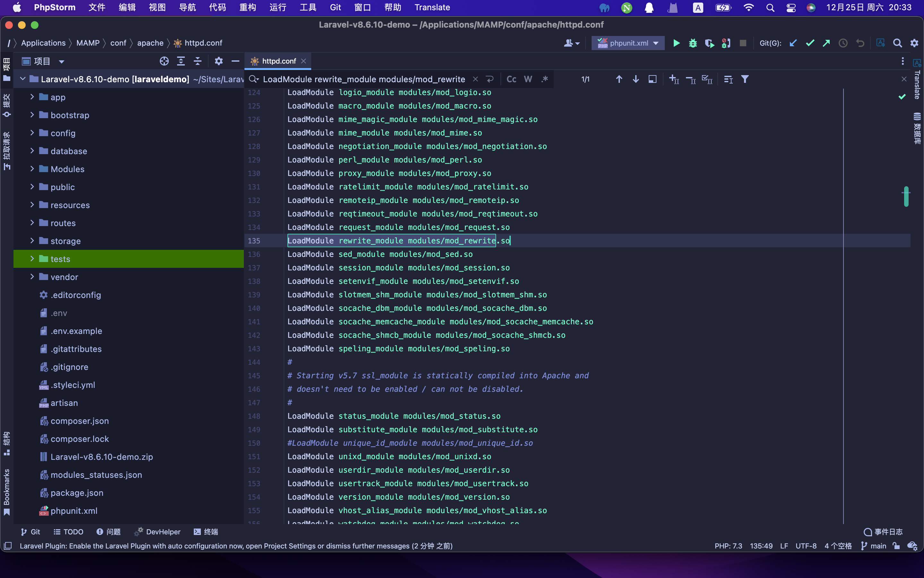
Task: Open the 终端 tool window tab
Action: coord(206,532)
